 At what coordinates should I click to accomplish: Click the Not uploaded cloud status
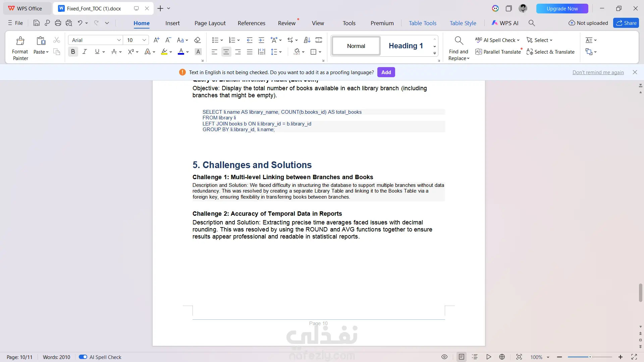pyautogui.click(x=588, y=23)
